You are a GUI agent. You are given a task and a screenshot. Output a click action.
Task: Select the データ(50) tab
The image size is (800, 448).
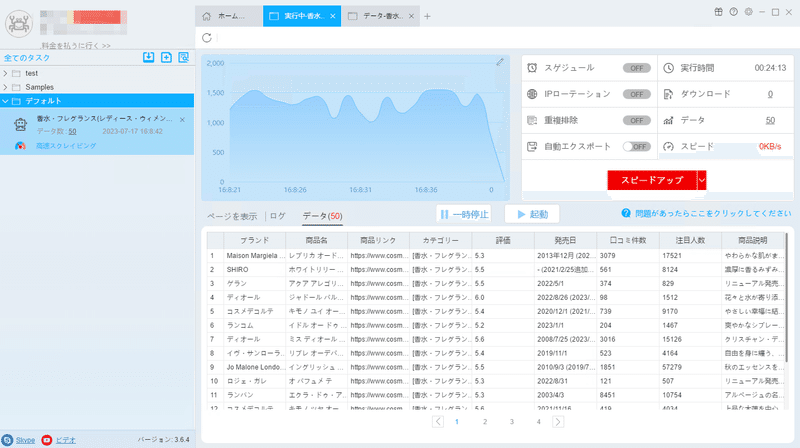pos(322,216)
